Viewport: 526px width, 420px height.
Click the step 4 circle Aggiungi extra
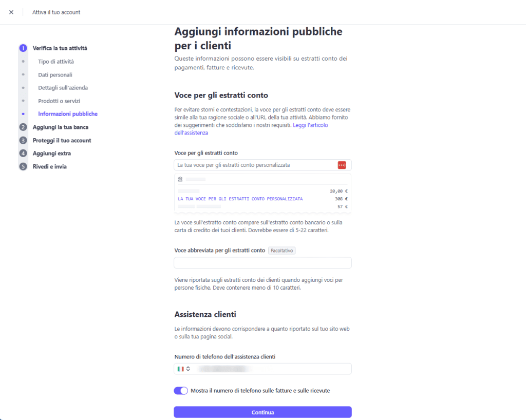(x=23, y=153)
